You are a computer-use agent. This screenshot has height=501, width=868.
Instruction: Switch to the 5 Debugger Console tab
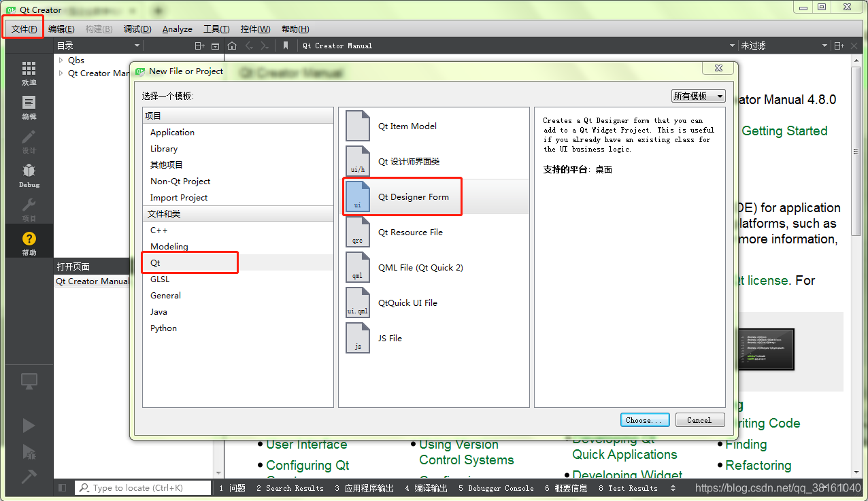click(496, 487)
